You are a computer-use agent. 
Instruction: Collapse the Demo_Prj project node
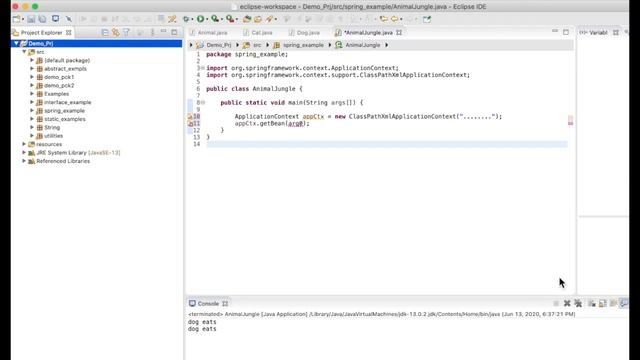pos(16,43)
